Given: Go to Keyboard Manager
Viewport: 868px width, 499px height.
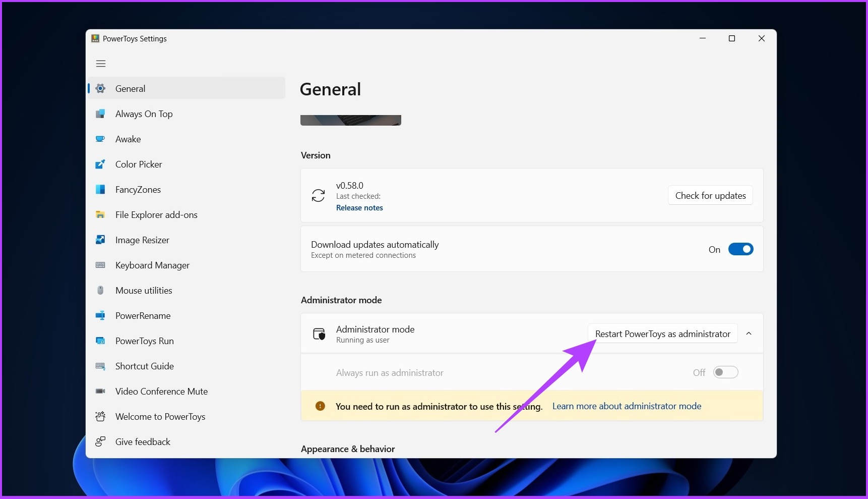Looking at the screenshot, I should pyautogui.click(x=187, y=265).
